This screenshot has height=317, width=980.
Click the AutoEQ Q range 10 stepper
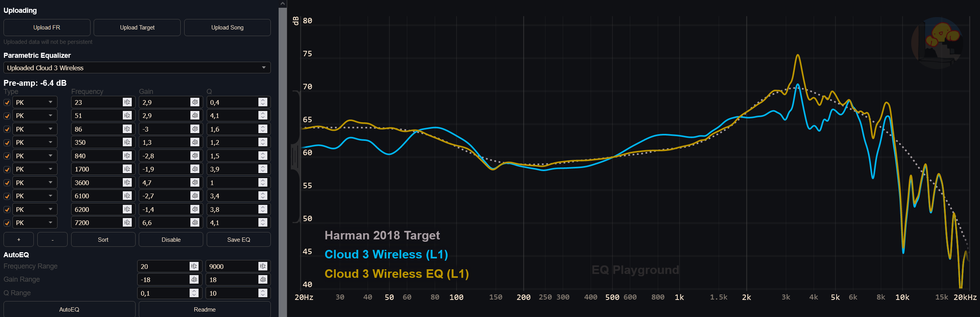[x=263, y=293]
